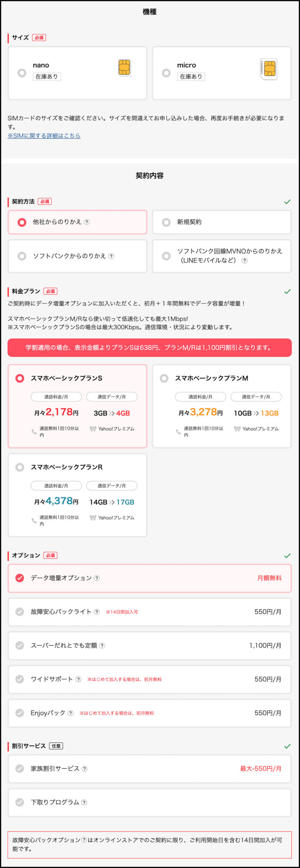
Task: Select the nano SIM size radio button
Action: 22,73
